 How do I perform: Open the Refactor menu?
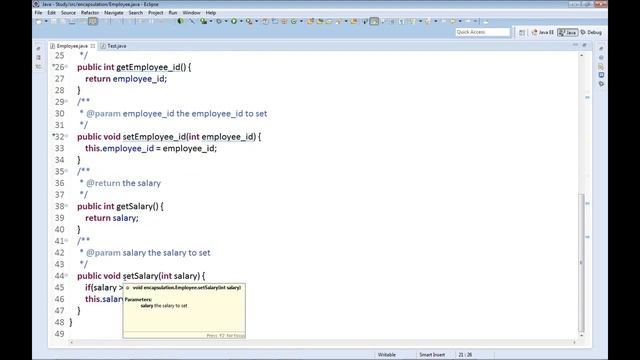90,13
